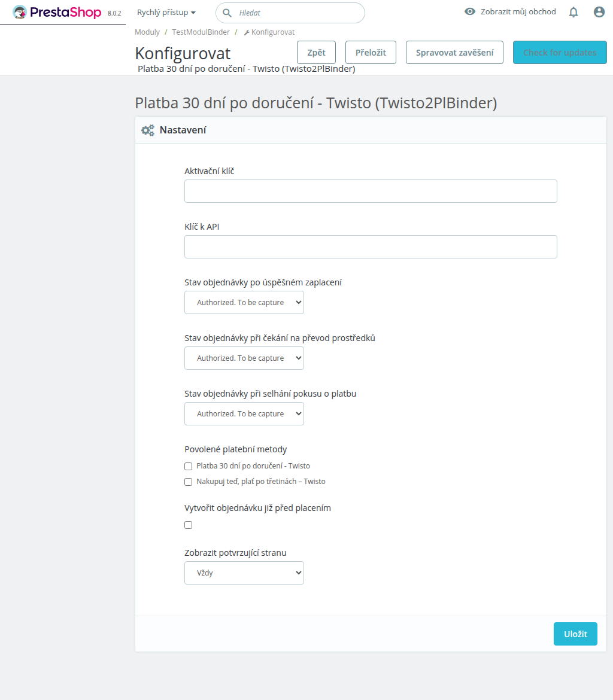
Task: Click the Check for updates button
Action: pos(560,53)
